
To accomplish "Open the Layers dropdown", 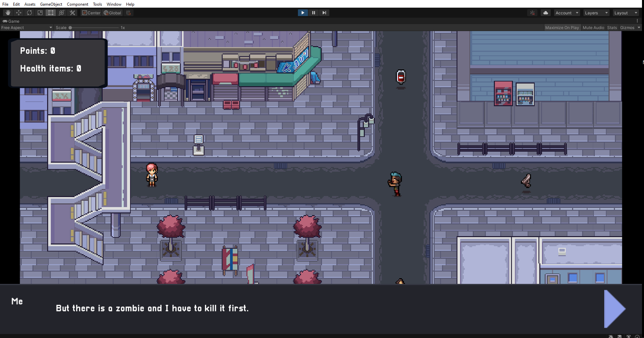I will (x=596, y=13).
